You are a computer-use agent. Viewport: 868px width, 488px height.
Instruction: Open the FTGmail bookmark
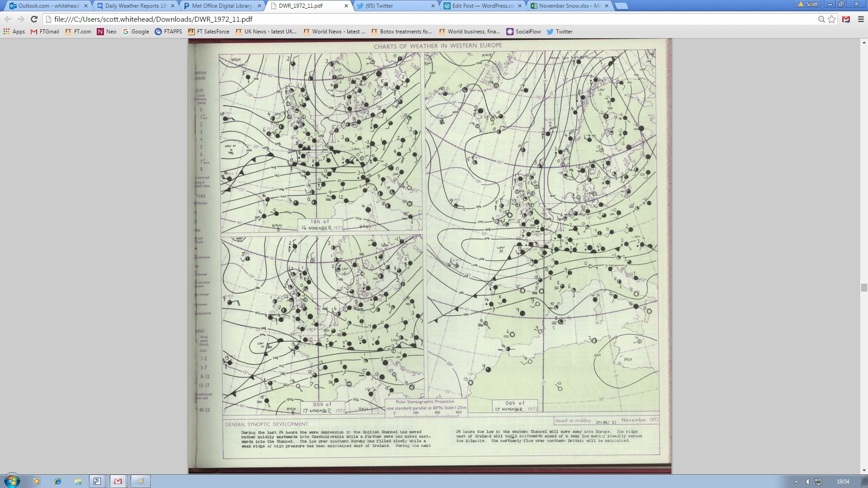click(45, 32)
